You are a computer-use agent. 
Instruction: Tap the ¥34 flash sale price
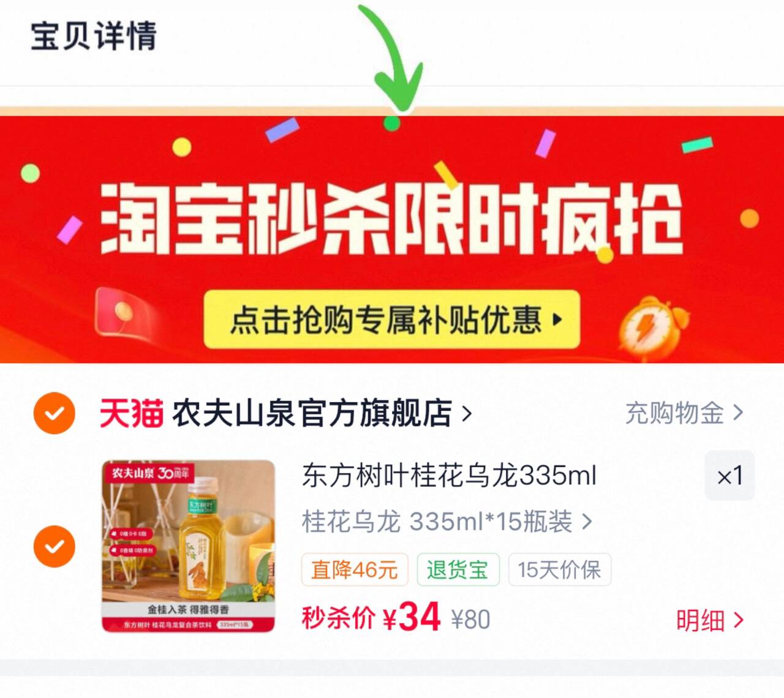click(412, 617)
